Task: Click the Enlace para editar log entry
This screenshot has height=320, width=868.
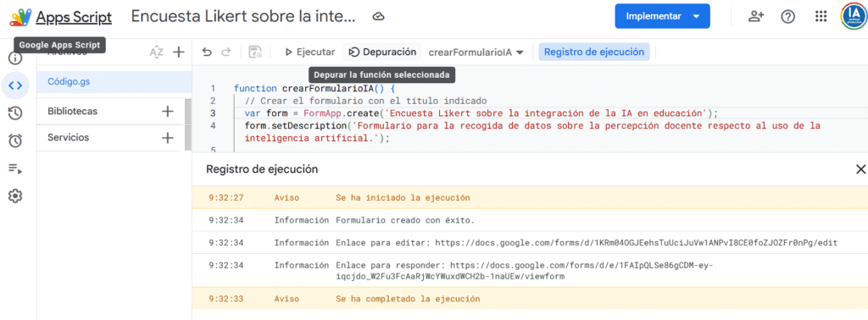Action: [530, 243]
